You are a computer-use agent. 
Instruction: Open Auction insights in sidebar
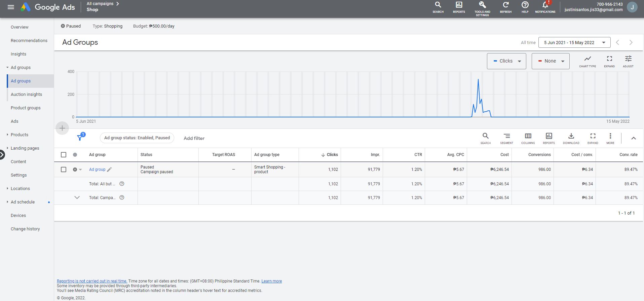(x=26, y=95)
